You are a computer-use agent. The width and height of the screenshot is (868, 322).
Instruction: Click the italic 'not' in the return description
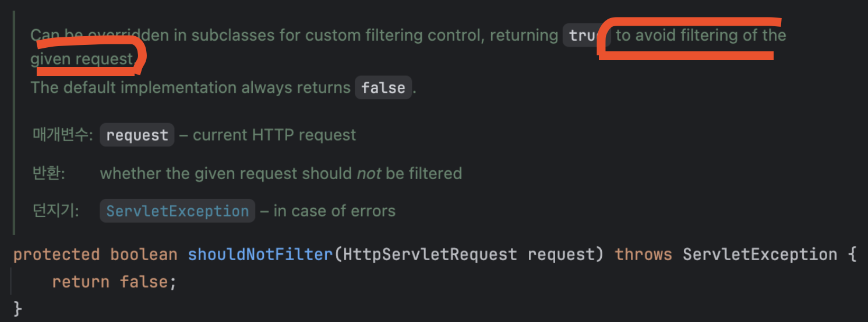pyautogui.click(x=369, y=173)
